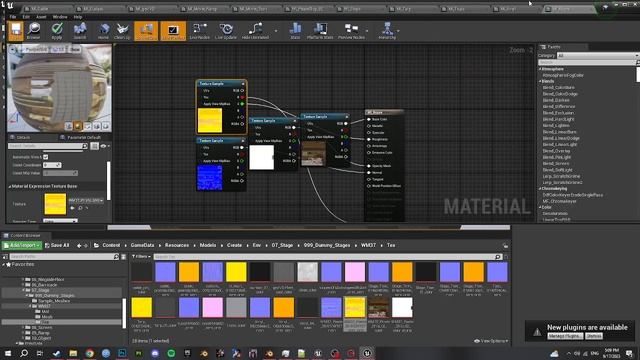The image size is (640, 360).
Task: Collapse the Chromakeying palette category
Action: tap(540, 189)
